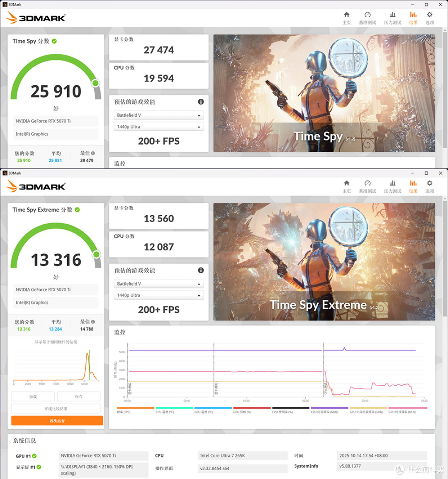Viewport: 448px width, 479px height.
Task: Click the orange 再次运行 button
Action: (57, 421)
